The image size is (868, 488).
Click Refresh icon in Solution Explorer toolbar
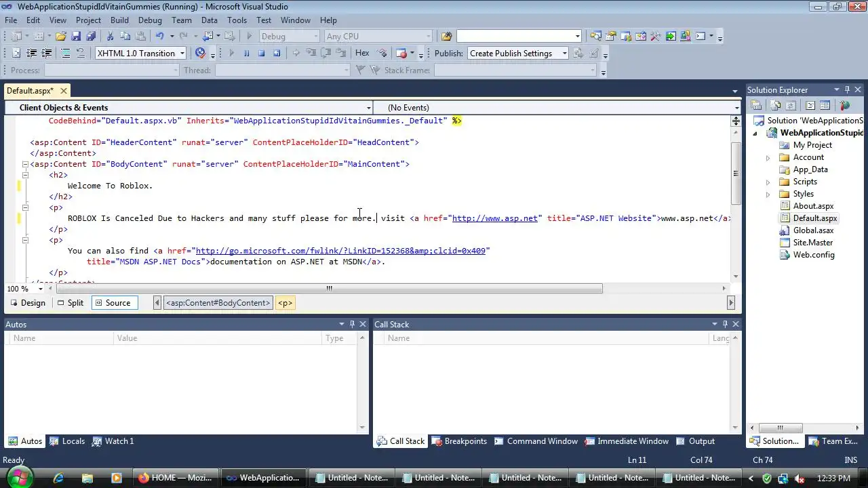[x=791, y=105]
